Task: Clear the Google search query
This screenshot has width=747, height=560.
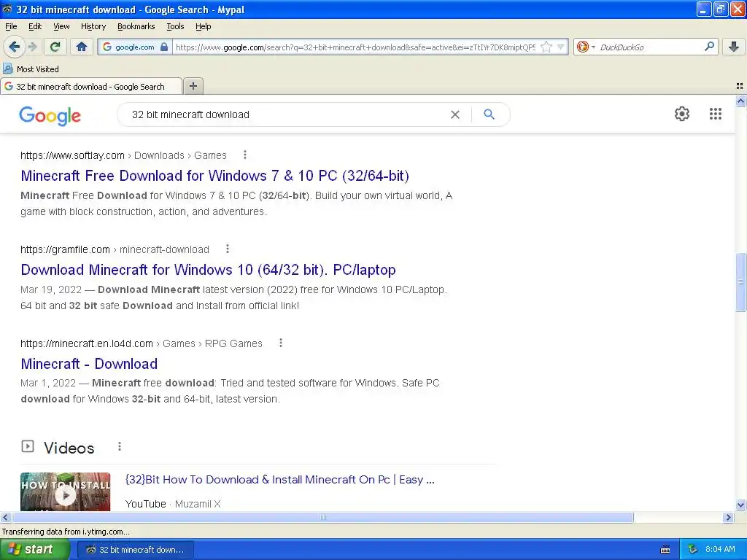Action: pyautogui.click(x=455, y=114)
